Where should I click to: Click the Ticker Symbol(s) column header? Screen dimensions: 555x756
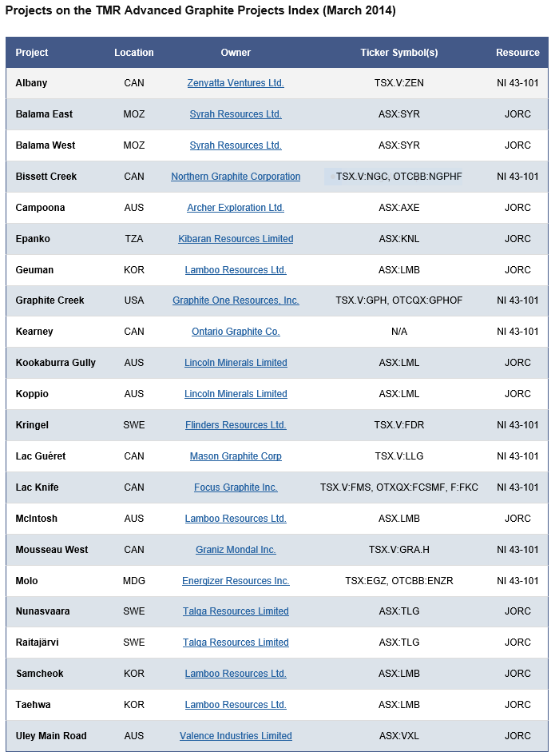399,53
